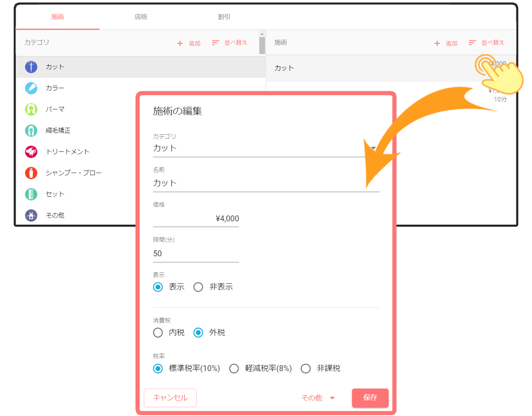Select 軽減税率(8%) tax rate option
Viewport: 532px width, 416px height.
234,369
